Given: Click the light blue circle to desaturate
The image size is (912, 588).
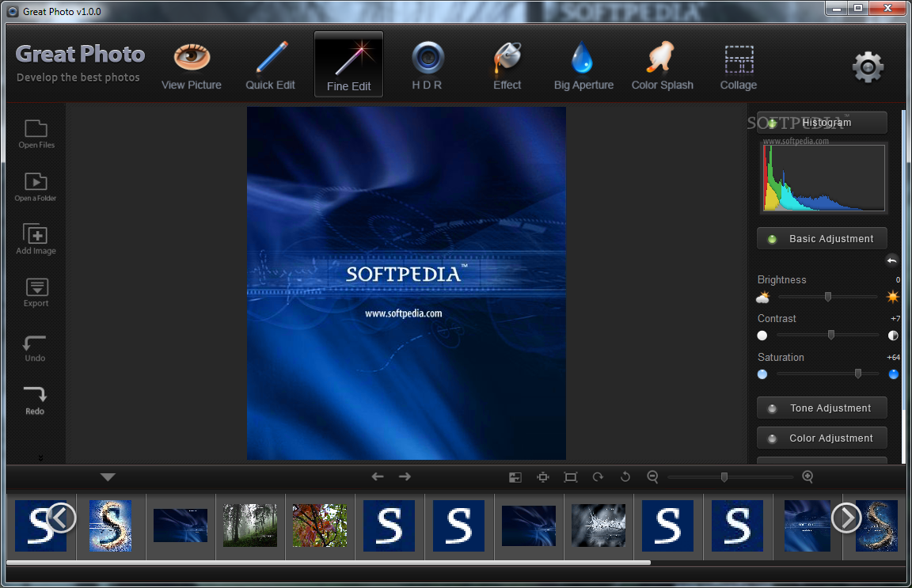Looking at the screenshot, I should click(762, 374).
